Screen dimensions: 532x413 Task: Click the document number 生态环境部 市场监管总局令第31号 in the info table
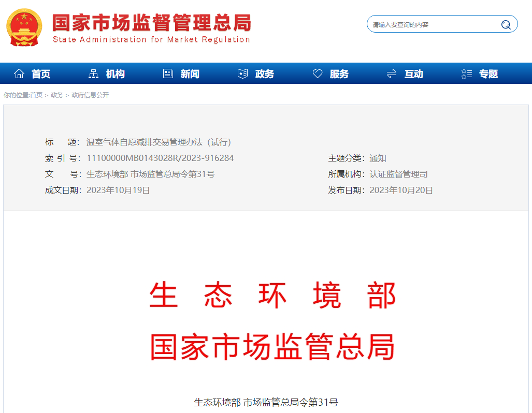pos(151,174)
